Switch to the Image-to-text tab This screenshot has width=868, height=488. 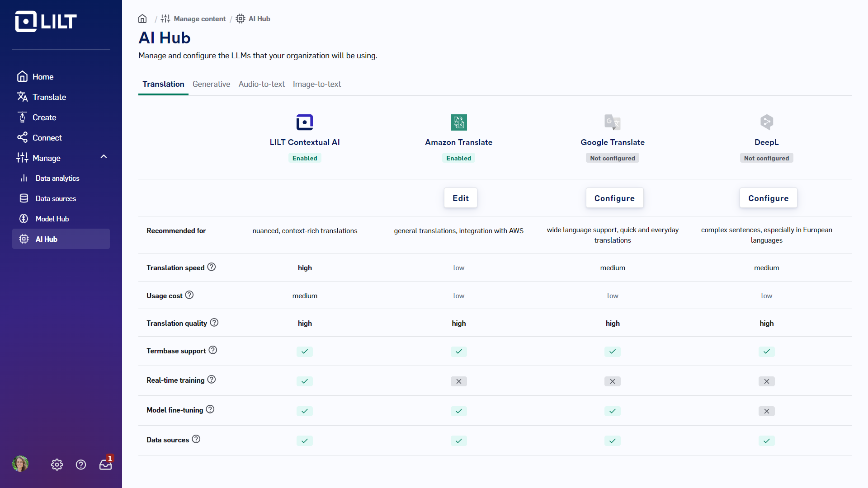[317, 84]
